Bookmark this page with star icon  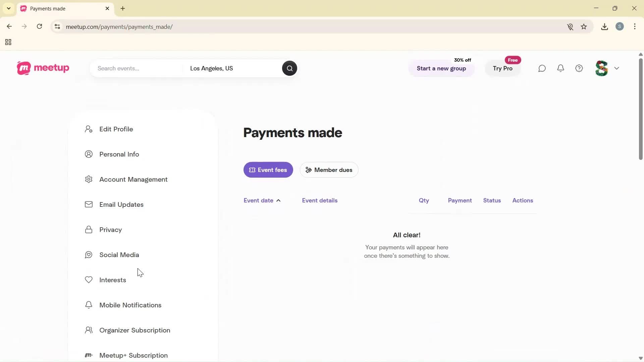584,27
